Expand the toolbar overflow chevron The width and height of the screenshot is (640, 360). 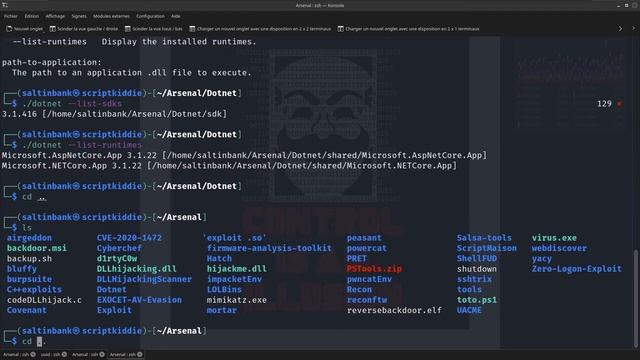620,29
